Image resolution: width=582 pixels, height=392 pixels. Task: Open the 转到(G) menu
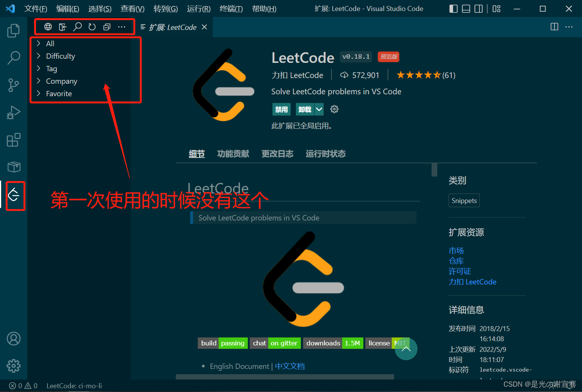coord(166,9)
